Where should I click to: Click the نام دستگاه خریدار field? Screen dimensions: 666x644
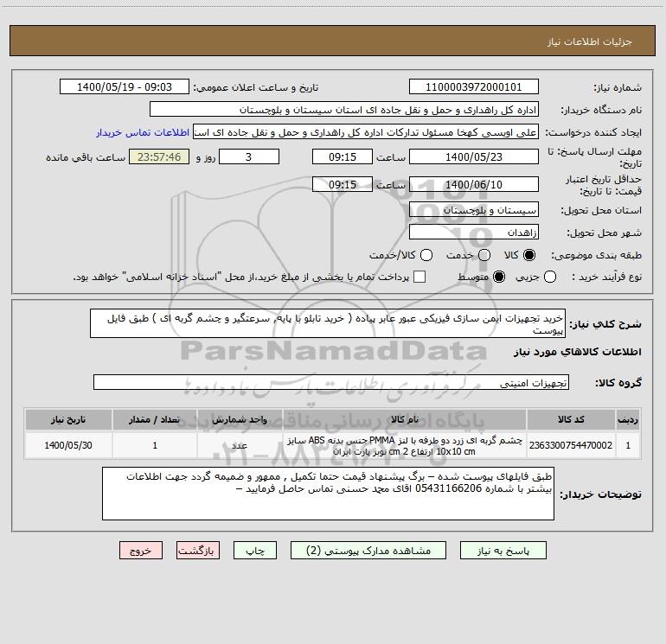(344, 110)
